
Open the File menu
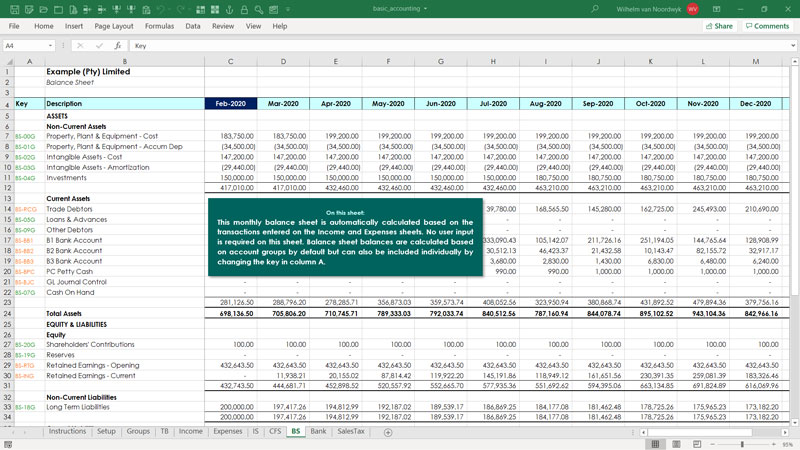point(14,26)
